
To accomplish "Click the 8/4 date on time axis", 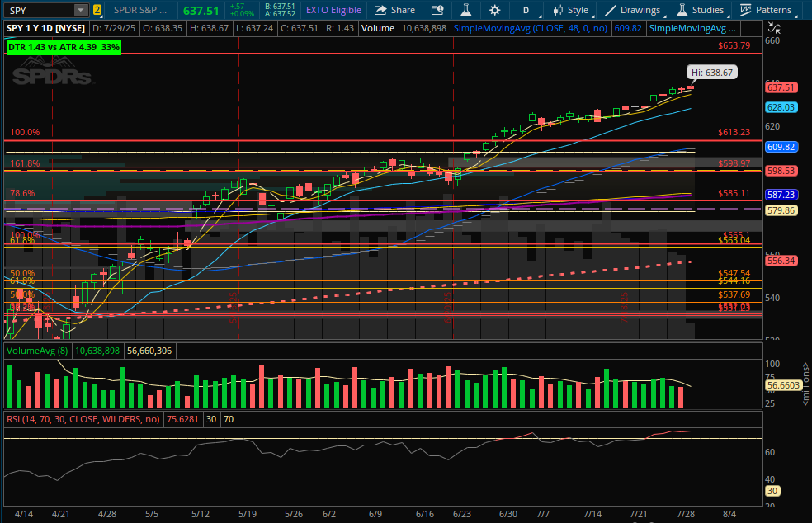I will 729,514.
